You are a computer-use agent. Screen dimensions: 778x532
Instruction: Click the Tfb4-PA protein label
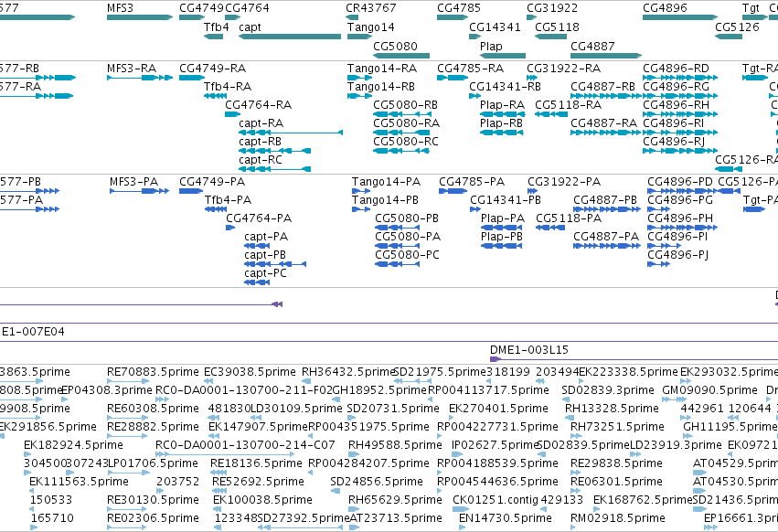click(229, 200)
